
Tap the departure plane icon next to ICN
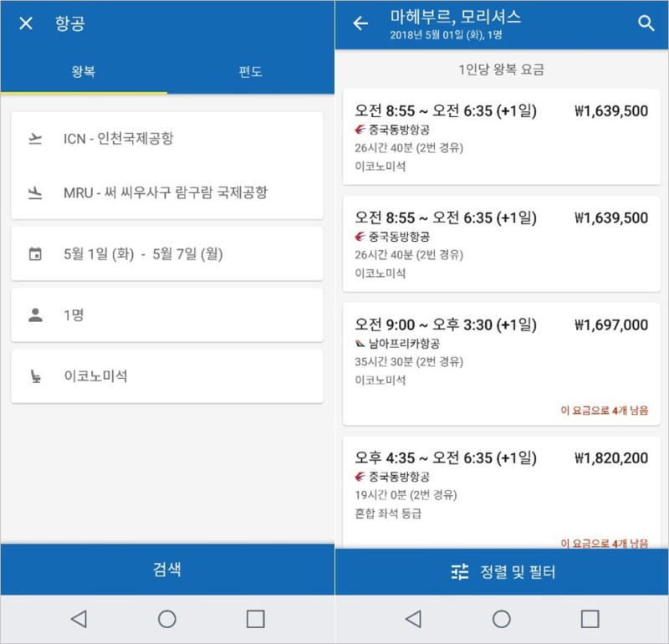tap(35, 138)
